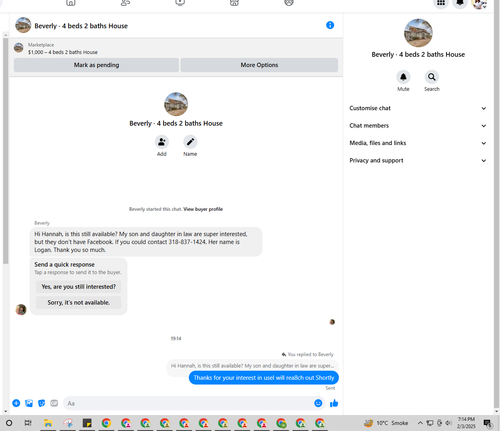Screen dimensions: 500x431
Task: Attach a photo using the image icon
Action: [29, 403]
